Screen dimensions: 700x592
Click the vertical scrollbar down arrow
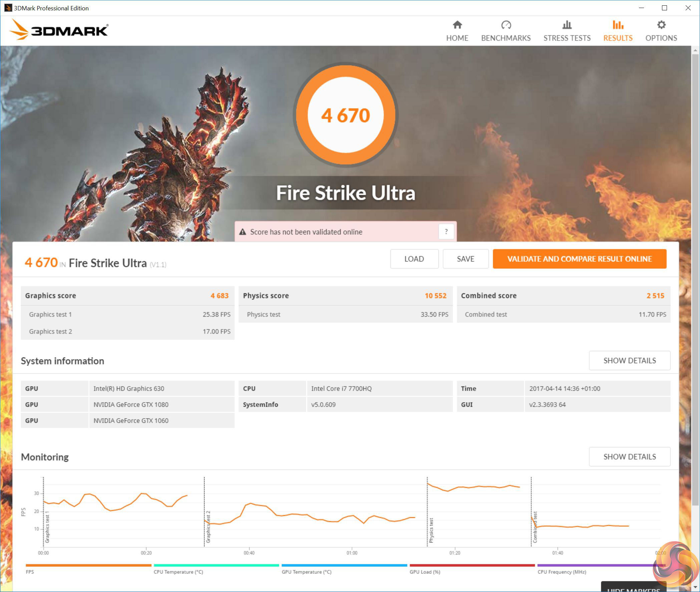tap(695, 587)
